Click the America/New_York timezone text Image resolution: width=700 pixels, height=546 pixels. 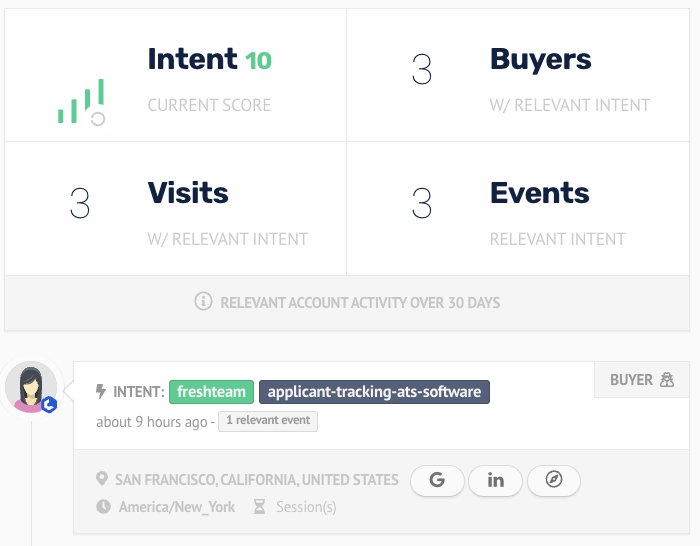pos(177,507)
